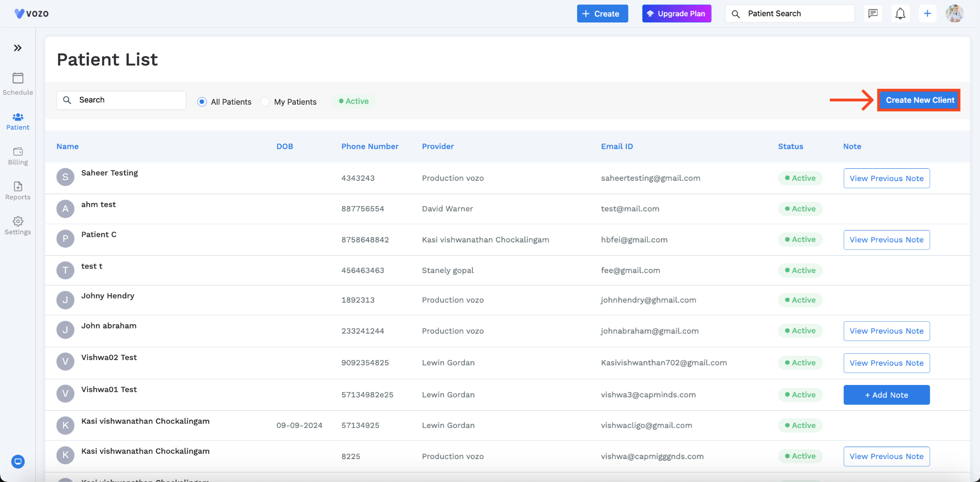This screenshot has height=482, width=980.
Task: Click the Vozo logo
Action: [31, 13]
